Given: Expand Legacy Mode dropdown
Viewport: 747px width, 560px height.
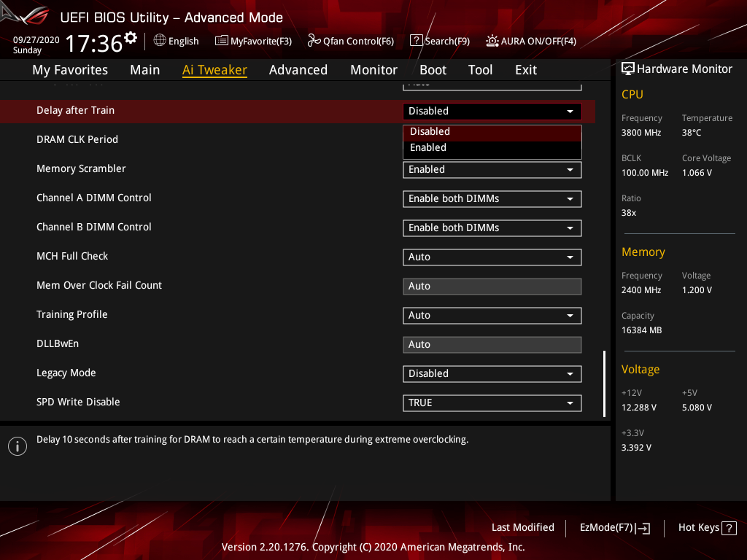Looking at the screenshot, I should tap(492, 374).
